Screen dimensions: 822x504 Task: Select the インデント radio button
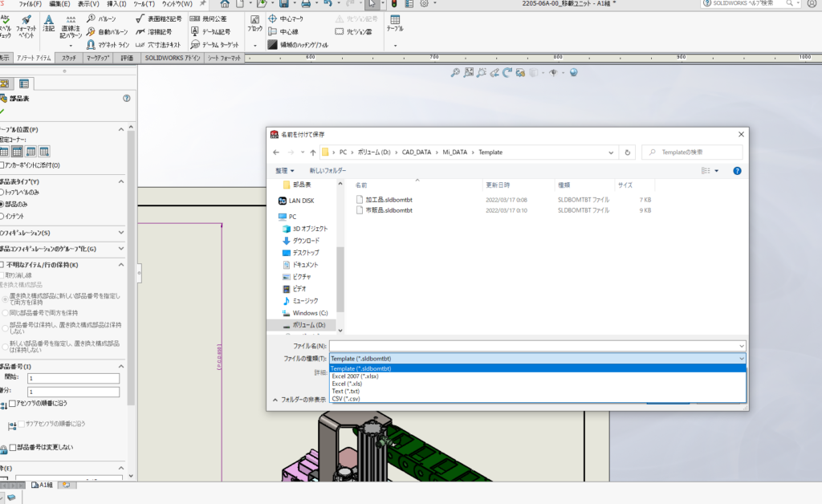pos(2,216)
